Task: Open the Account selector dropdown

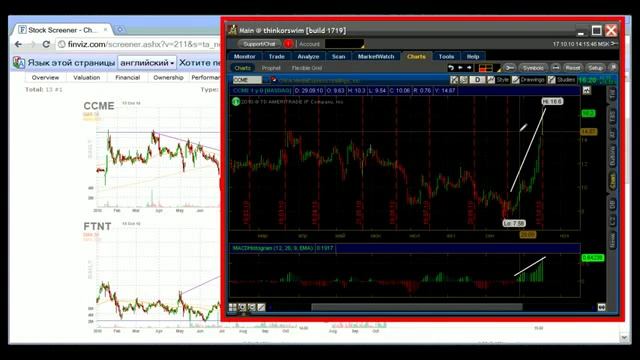Action: [344, 44]
